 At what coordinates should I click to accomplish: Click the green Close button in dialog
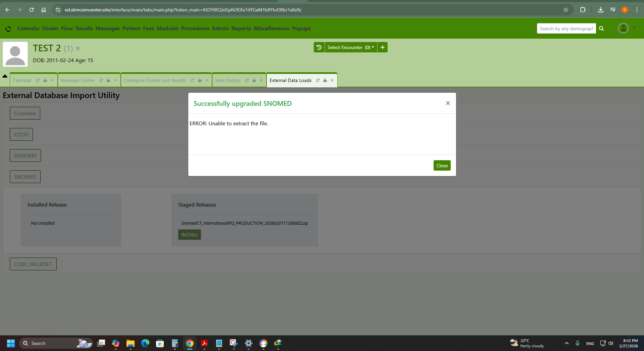(x=442, y=166)
